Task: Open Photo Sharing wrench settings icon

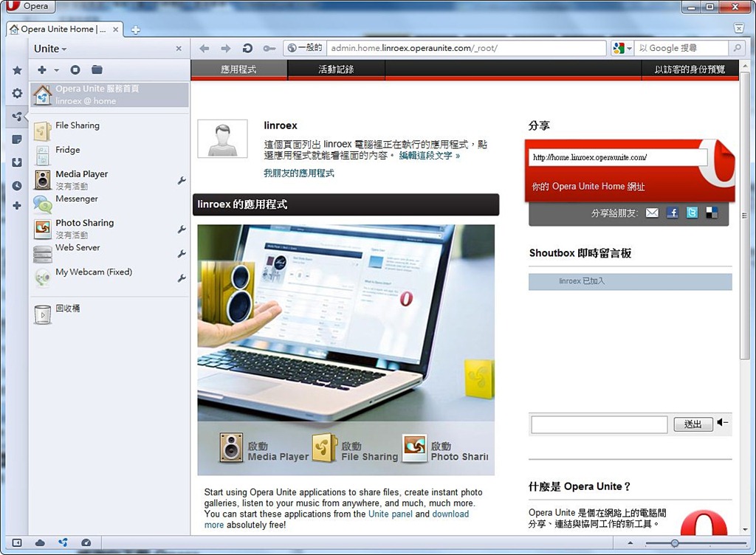Action: (x=182, y=230)
